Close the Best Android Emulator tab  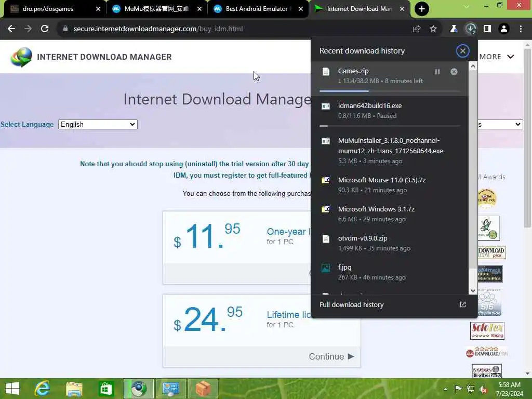click(301, 9)
